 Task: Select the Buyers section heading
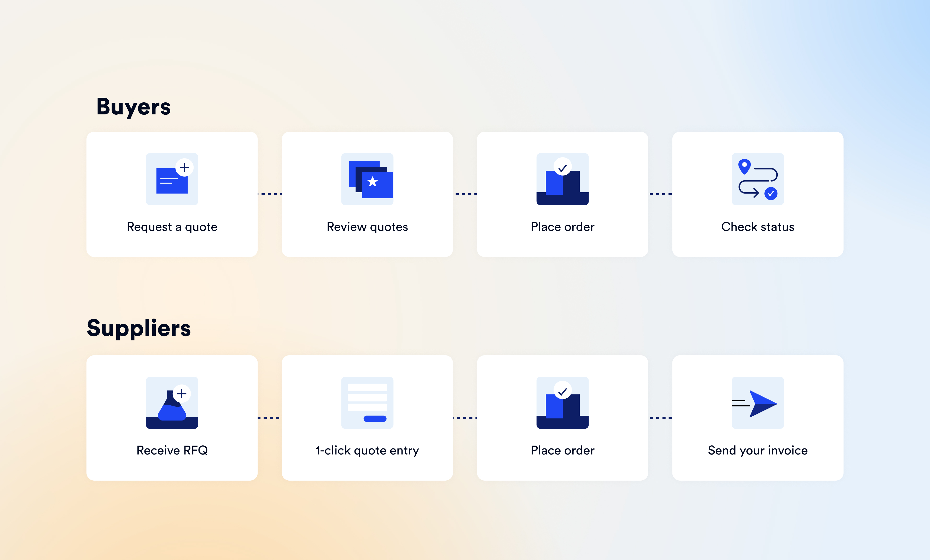pyautogui.click(x=133, y=107)
